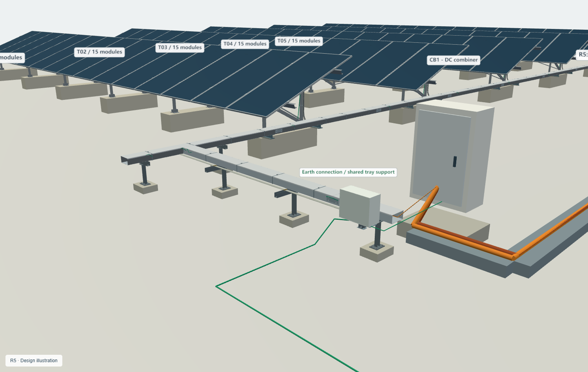Click the R5 · Design illustration badge
The width and height of the screenshot is (588, 372).
pos(34,361)
